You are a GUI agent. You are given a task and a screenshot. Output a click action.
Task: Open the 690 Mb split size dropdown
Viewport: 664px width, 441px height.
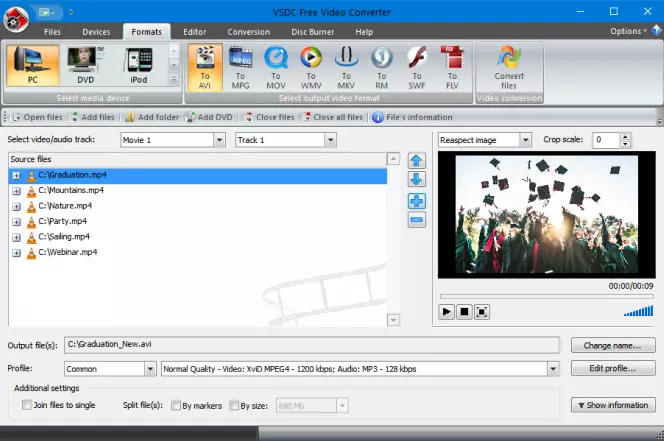(343, 406)
